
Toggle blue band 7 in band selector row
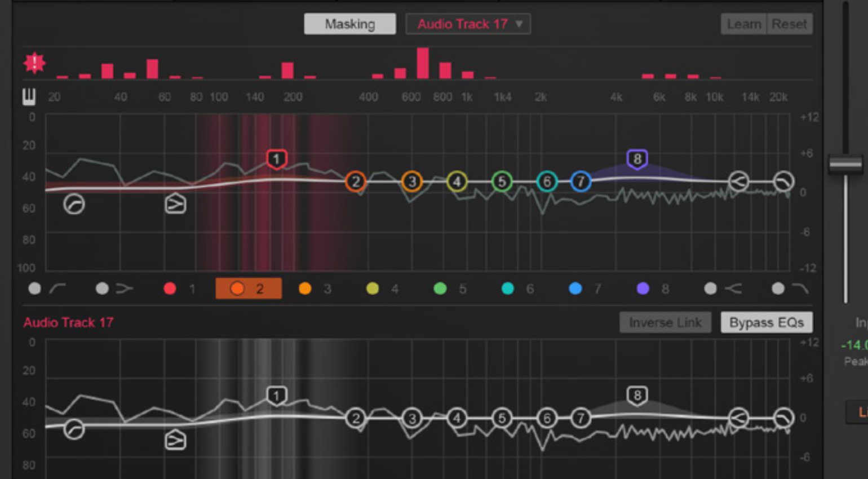pyautogui.click(x=586, y=289)
